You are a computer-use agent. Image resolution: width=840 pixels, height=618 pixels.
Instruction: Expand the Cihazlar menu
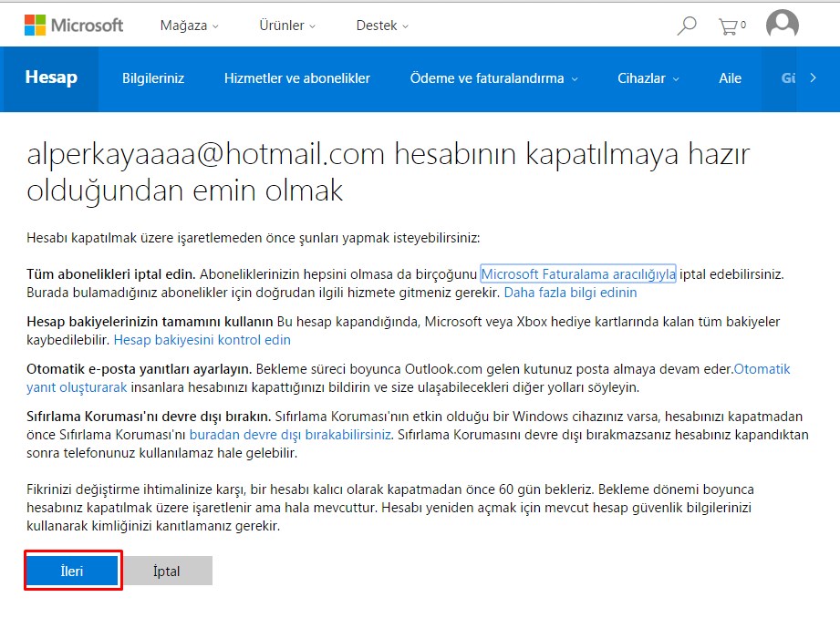coord(648,78)
